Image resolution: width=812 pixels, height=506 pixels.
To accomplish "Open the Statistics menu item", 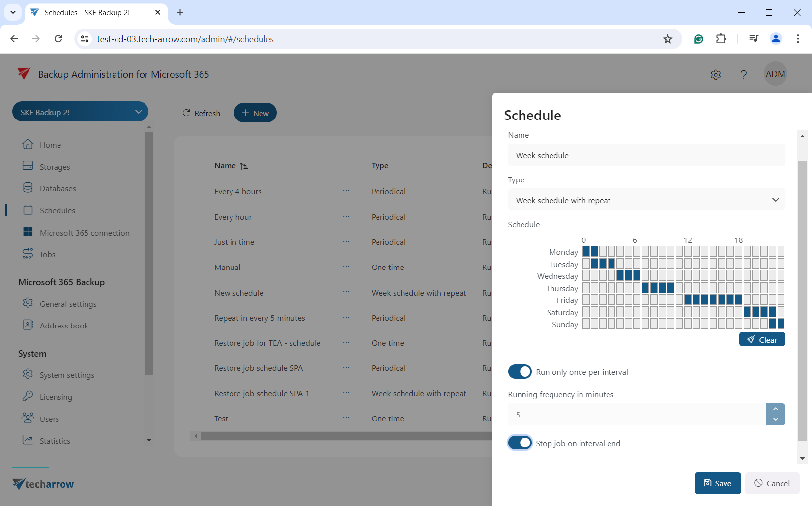I will 55,441.
